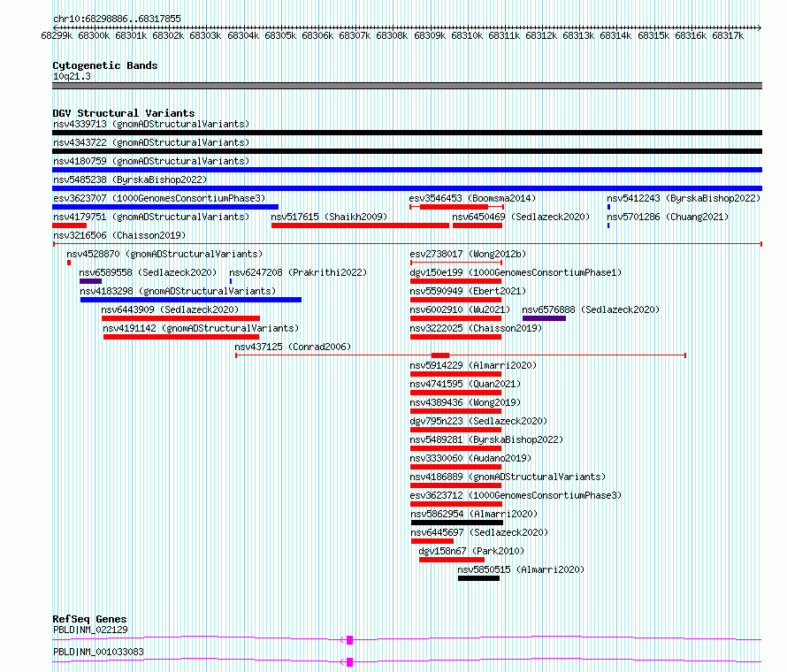Image resolution: width=787 pixels, height=672 pixels.
Task: Select nsv6589558 Sedlazeck2020 label
Action: 148,272
